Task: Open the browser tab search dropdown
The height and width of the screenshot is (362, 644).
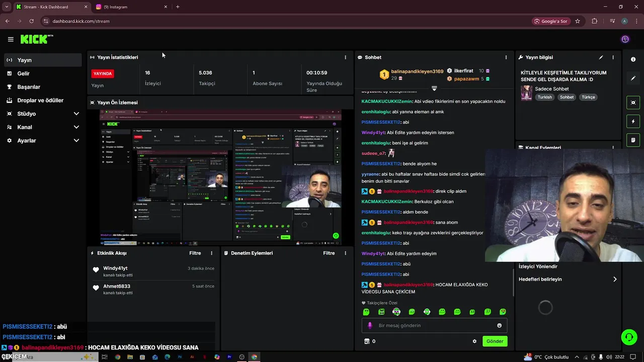Action: [x=7, y=7]
